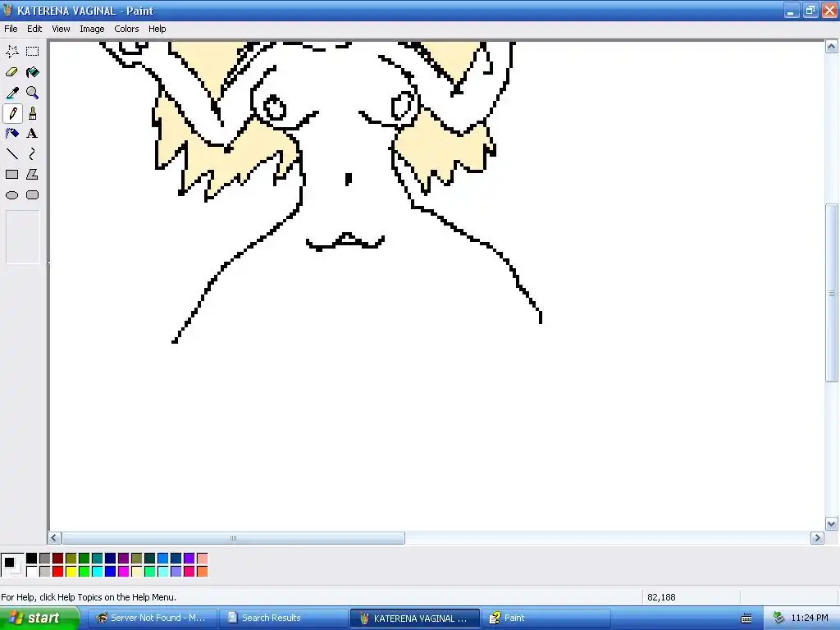Pick the bright green swatch

pos(84,571)
